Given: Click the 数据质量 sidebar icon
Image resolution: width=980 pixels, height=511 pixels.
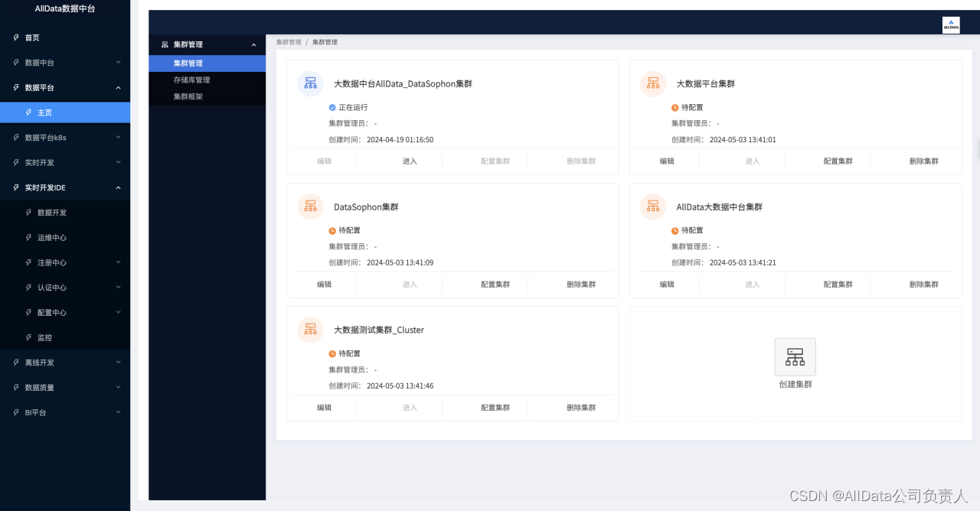Looking at the screenshot, I should (16, 388).
